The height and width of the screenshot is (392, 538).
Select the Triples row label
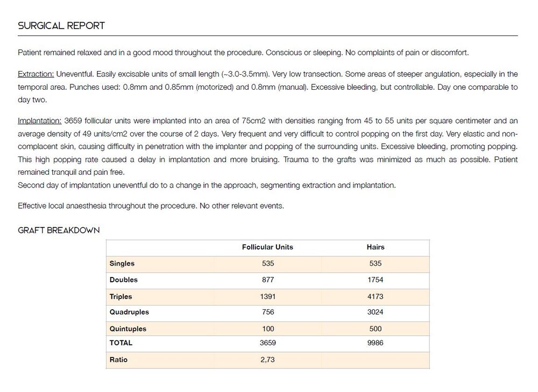121,296
